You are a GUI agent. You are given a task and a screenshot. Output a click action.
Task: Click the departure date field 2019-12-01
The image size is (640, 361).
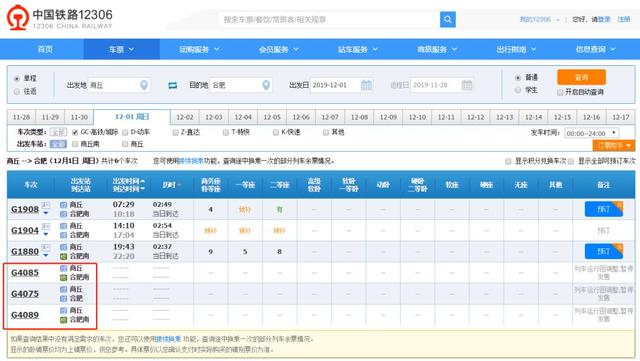[342, 85]
